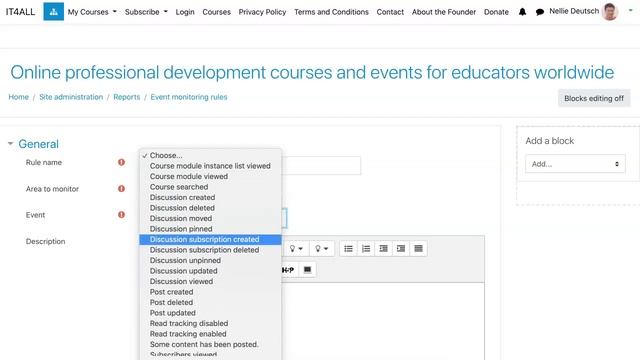This screenshot has width=640, height=360.
Task: Click the site map icon beside IT4ALL
Action: (x=53, y=12)
